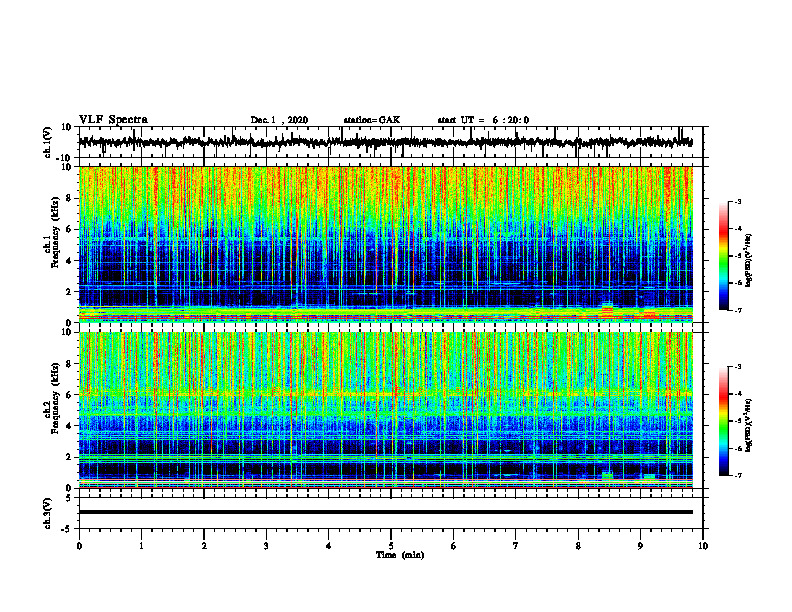Click the flat ch.3 voltage trace line
This screenshot has width=792, height=612.
[x=385, y=512]
